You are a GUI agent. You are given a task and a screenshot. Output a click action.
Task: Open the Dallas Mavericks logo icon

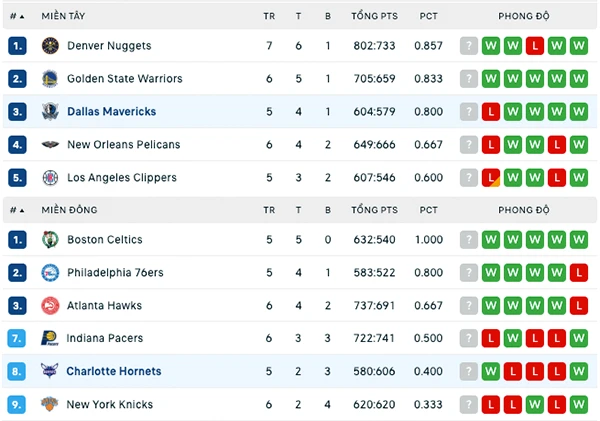click(x=50, y=112)
